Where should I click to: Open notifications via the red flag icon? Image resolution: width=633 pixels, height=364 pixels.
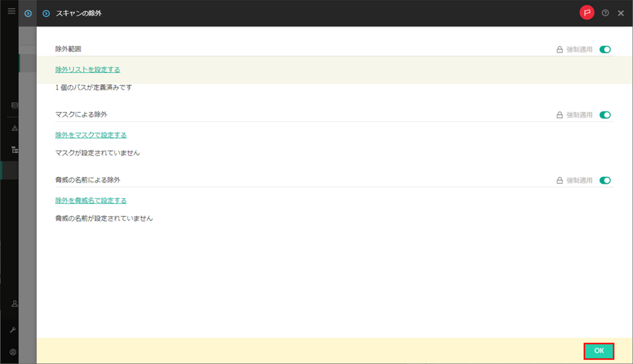pyautogui.click(x=587, y=12)
